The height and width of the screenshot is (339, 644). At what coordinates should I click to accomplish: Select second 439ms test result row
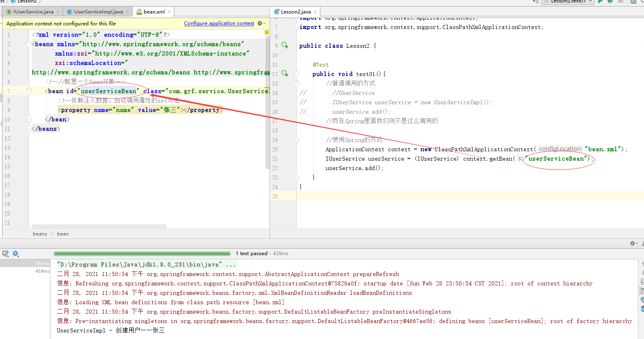point(25,271)
